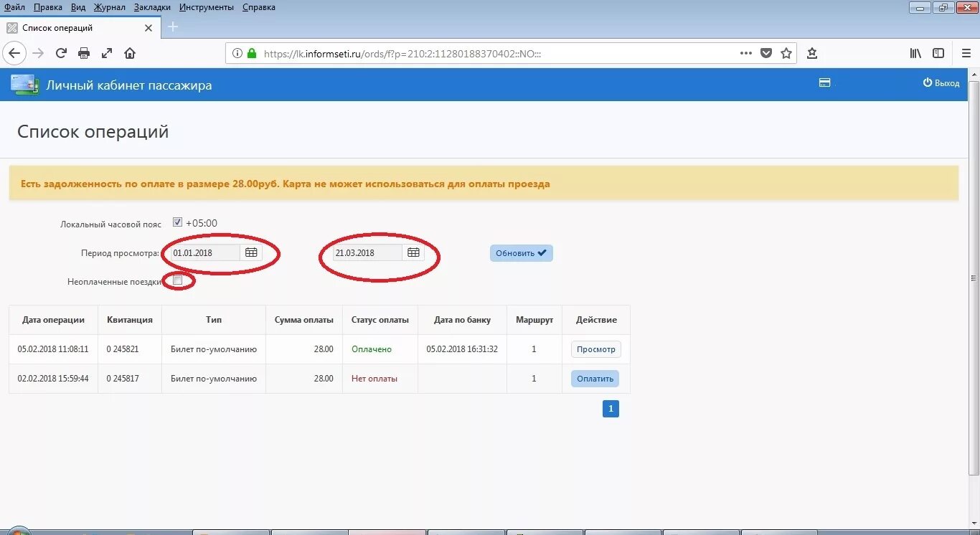Open a new tab with the plus icon
This screenshot has height=535, width=980.
click(173, 27)
